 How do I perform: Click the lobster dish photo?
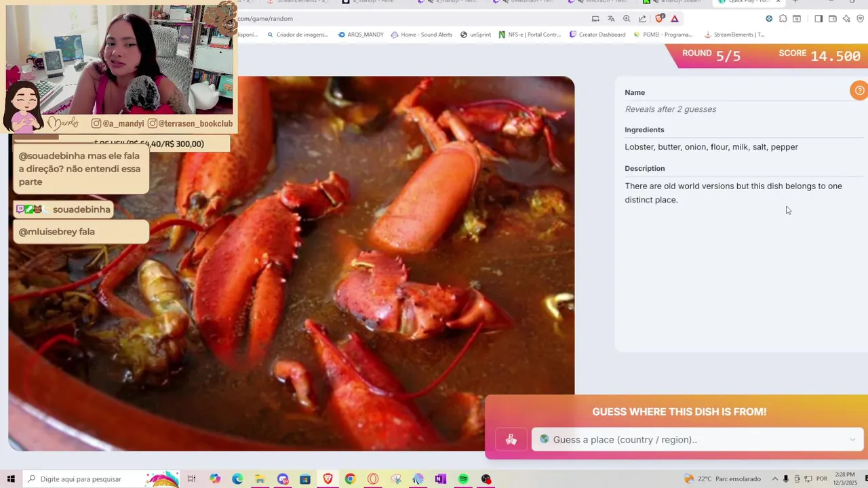(292, 263)
